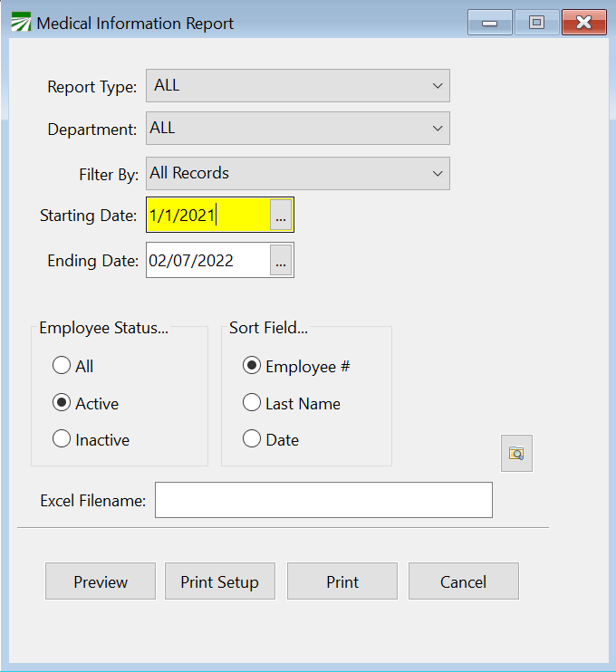Expand the Filter By dropdown
Viewport: 616px width, 672px height.
[x=438, y=173]
